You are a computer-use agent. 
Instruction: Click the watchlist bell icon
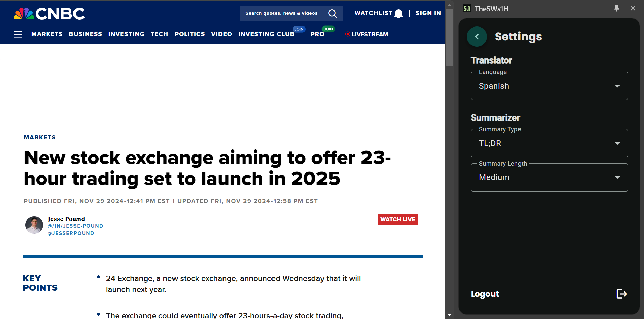[399, 13]
